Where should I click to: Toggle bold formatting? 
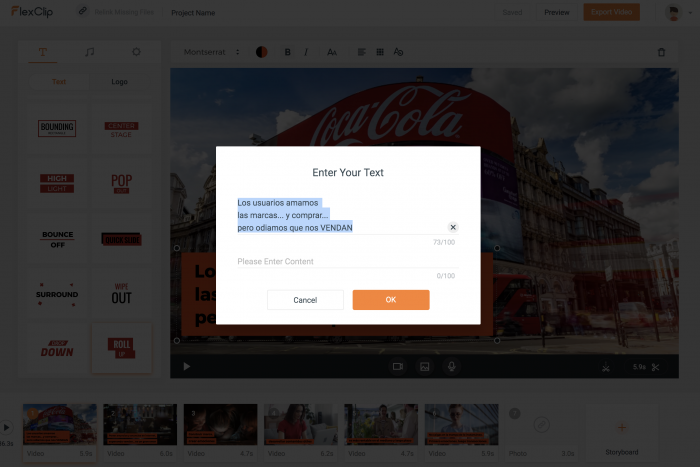point(288,52)
